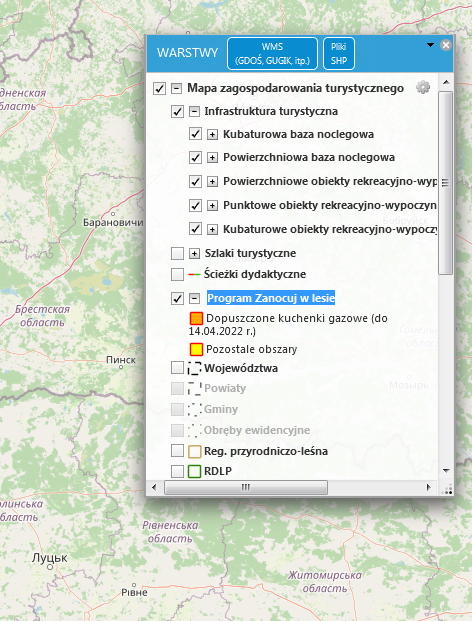
Task: Open WMS (GDOŚ, GUGIK, itp.) tab
Action: [x=272, y=53]
